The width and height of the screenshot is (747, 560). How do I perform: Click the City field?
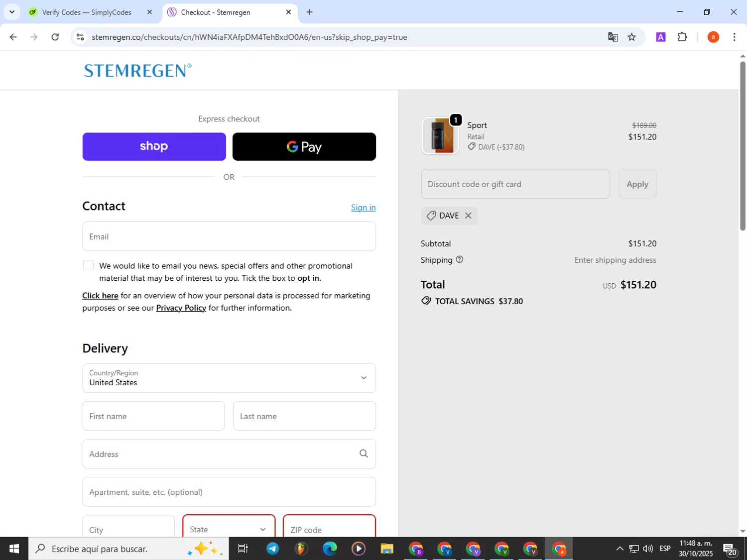click(x=128, y=526)
